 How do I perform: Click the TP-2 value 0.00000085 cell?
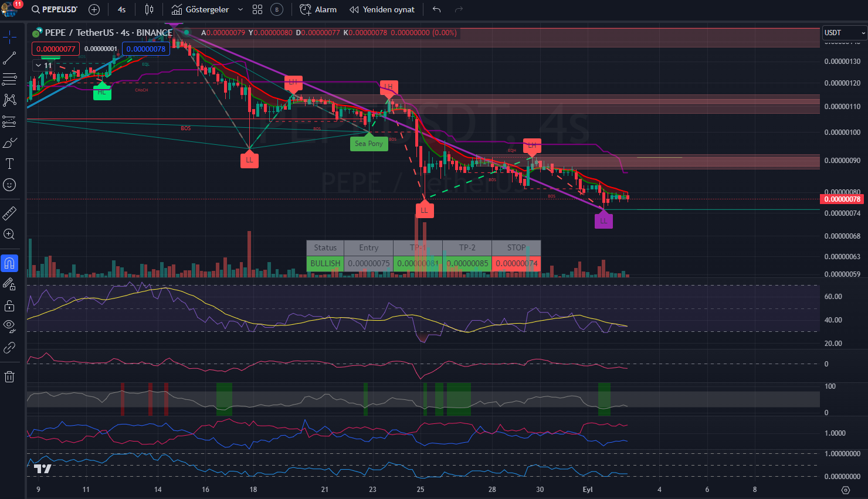pyautogui.click(x=467, y=263)
